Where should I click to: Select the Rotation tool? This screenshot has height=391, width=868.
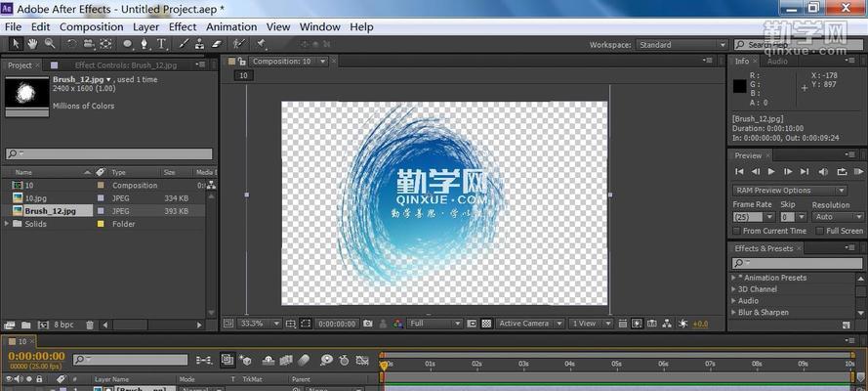coord(71,44)
